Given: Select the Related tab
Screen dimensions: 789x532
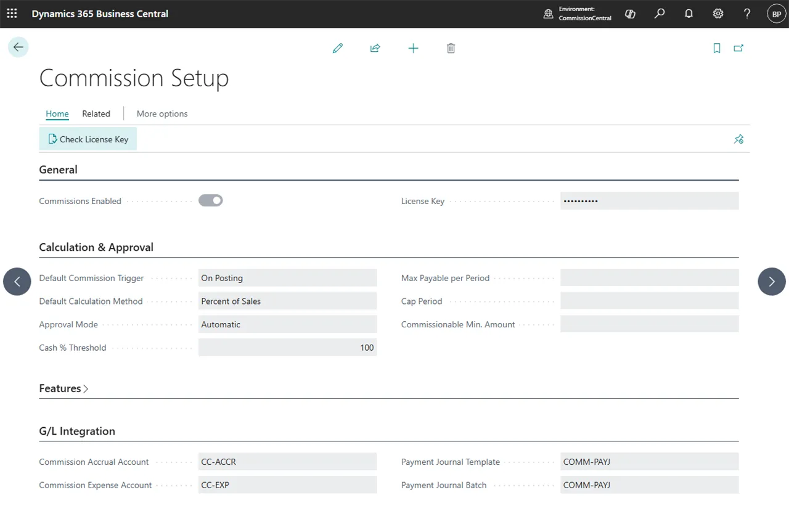Looking at the screenshot, I should coord(96,113).
